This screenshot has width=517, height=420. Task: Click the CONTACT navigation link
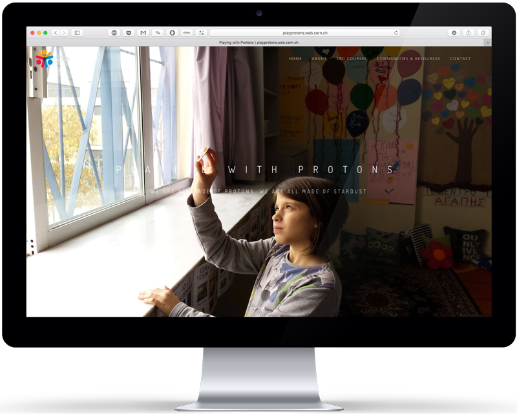coord(460,59)
